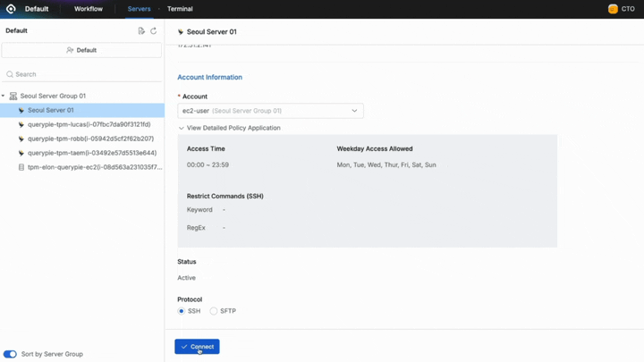This screenshot has width=644, height=362.
Task: Click the server icon beside tpm-elon-querypie-ec2
Action: (21, 167)
